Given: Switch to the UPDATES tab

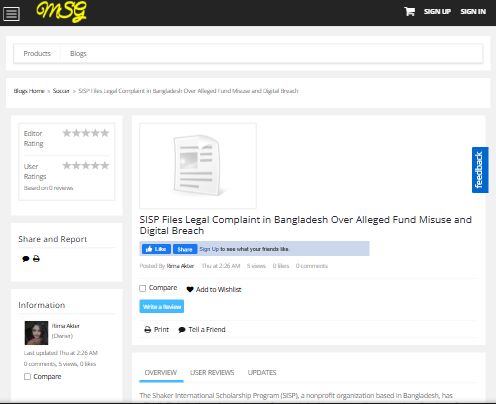Looking at the screenshot, I should click(262, 373).
